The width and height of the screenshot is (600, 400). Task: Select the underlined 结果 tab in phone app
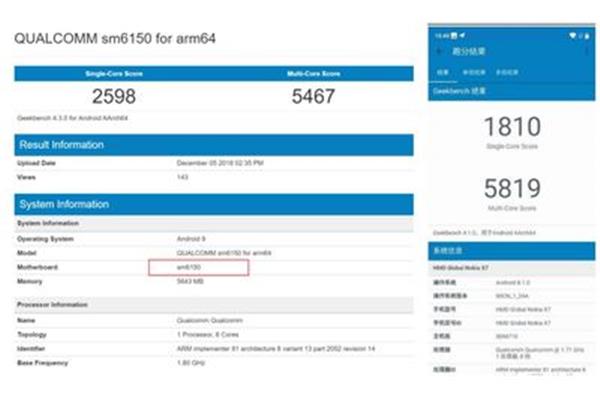pyautogui.click(x=443, y=72)
